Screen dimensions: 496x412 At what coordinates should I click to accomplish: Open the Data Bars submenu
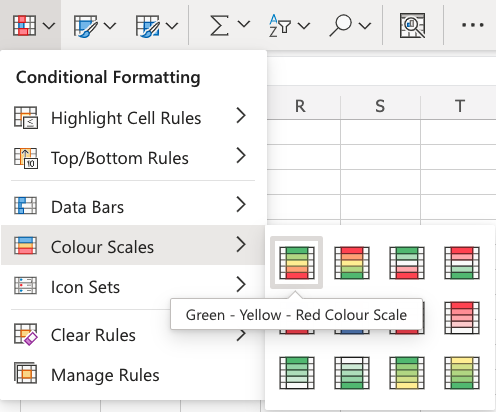click(133, 206)
